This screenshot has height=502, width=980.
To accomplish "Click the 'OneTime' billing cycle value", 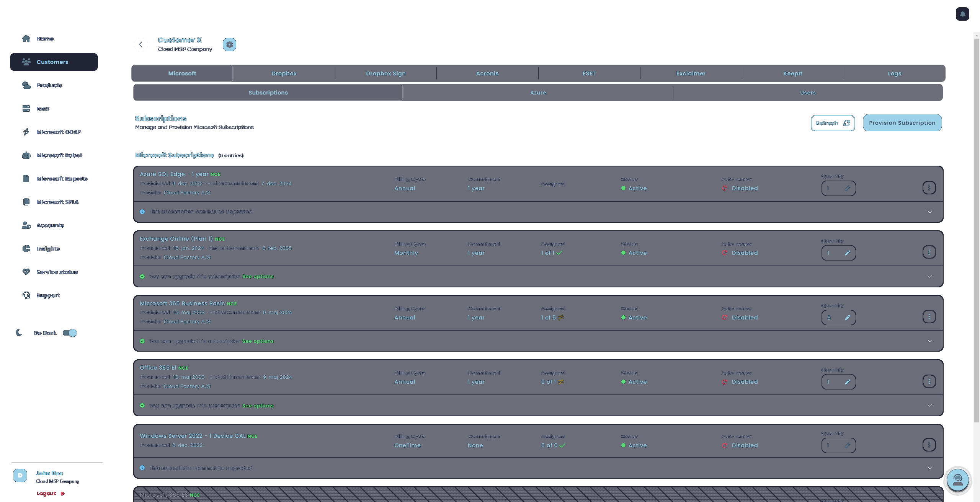I will click(407, 445).
